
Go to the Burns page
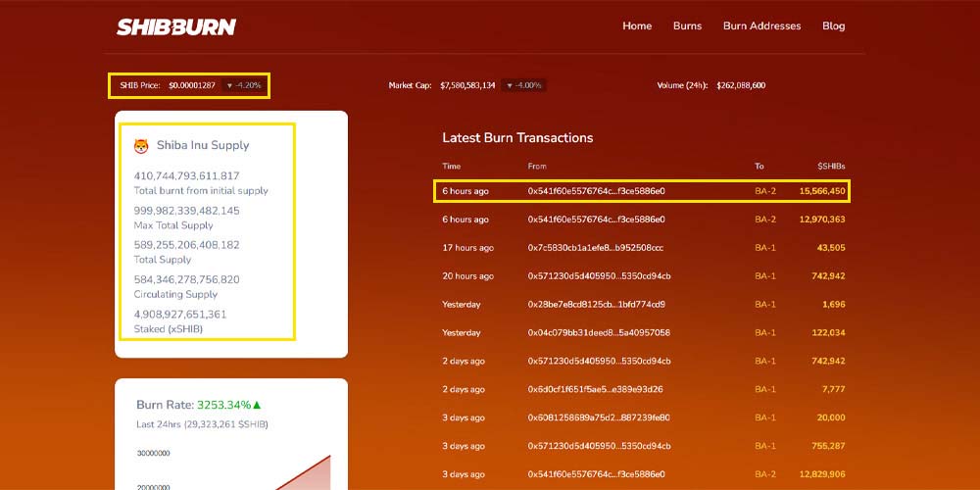tap(688, 25)
